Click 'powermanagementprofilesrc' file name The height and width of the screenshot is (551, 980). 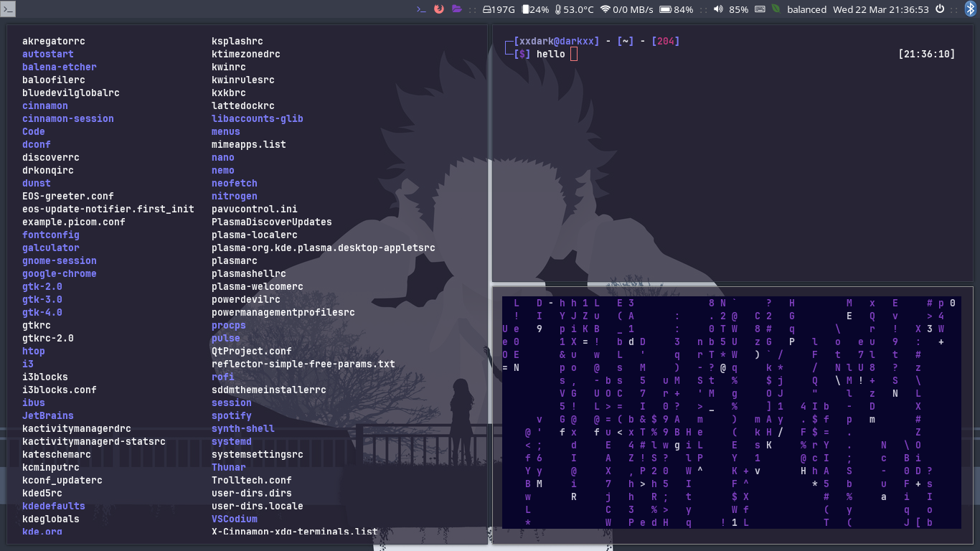(x=283, y=312)
